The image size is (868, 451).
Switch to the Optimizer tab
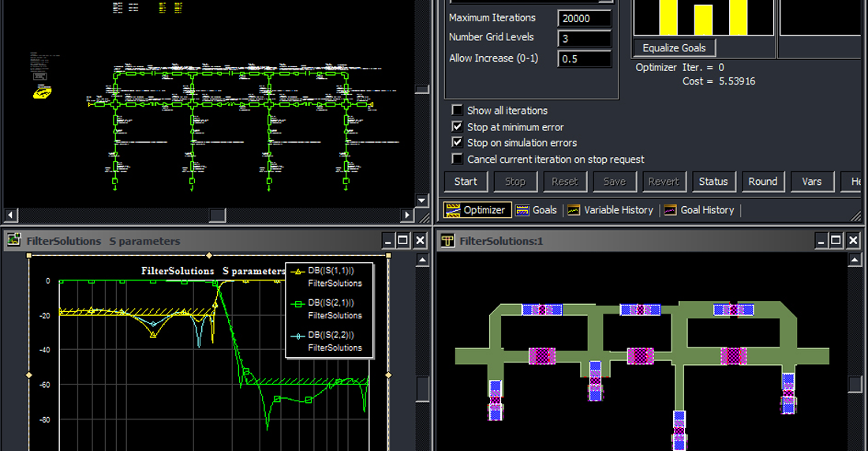click(477, 210)
